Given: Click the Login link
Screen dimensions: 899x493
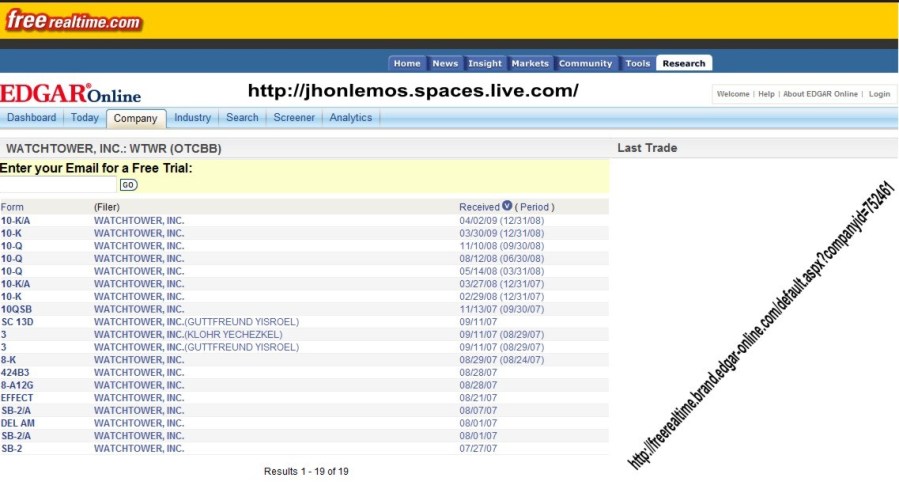Looking at the screenshot, I should click(879, 94).
